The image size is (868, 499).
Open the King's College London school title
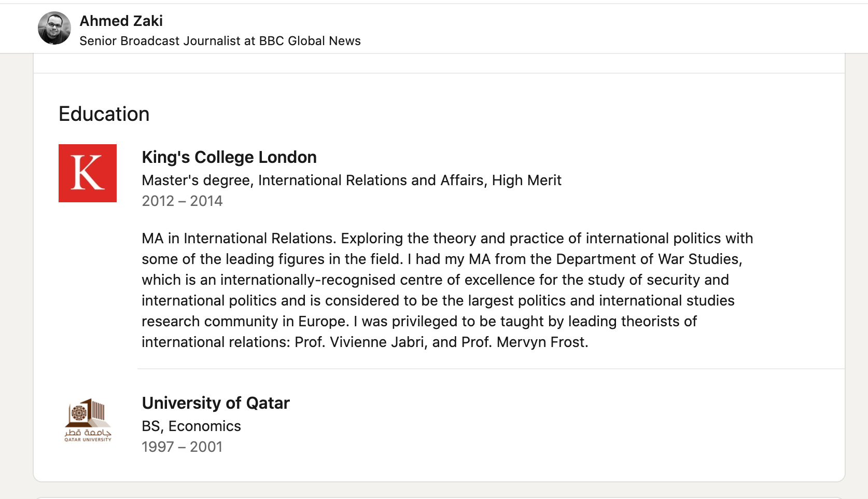pyautogui.click(x=229, y=157)
